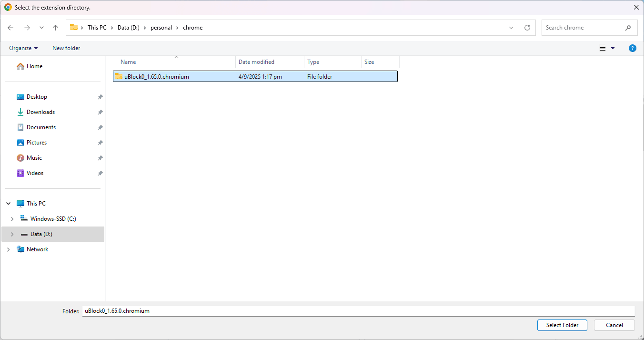
Task: Create a New folder
Action: tap(66, 48)
